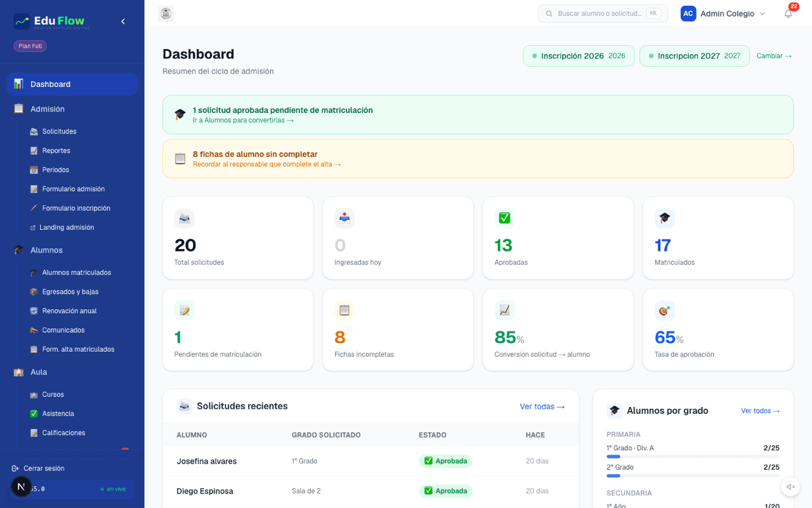Open Formulario inscripción

(x=77, y=208)
